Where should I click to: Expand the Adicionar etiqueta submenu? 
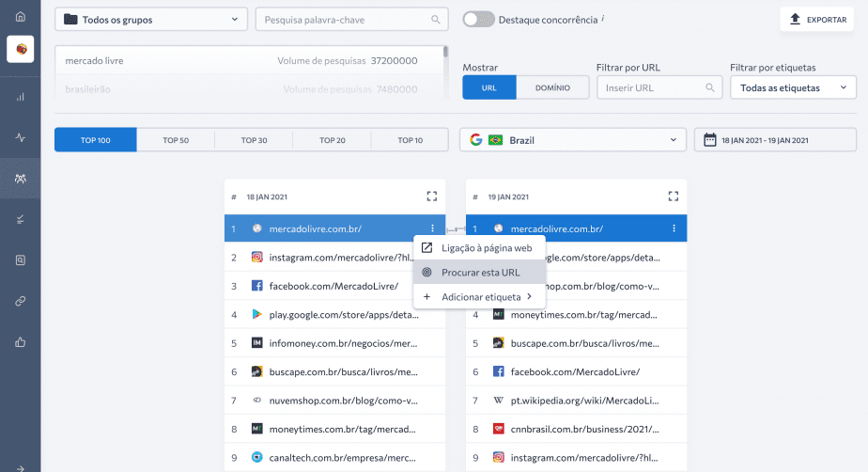tap(479, 297)
